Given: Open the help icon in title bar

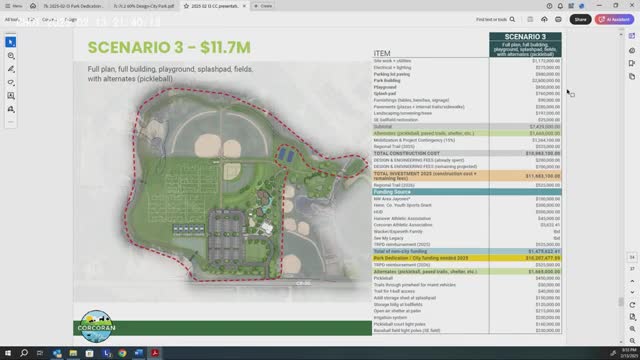Looking at the screenshot, I should tap(549, 6).
